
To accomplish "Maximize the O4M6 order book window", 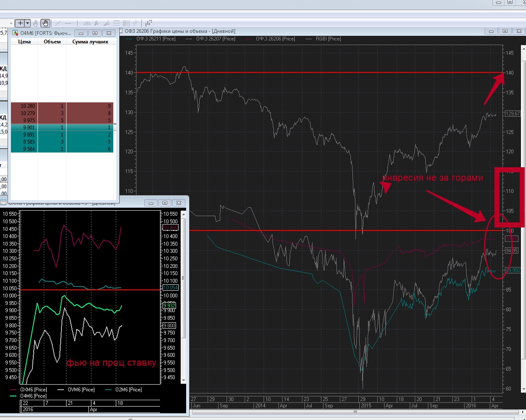I will pos(95,33).
